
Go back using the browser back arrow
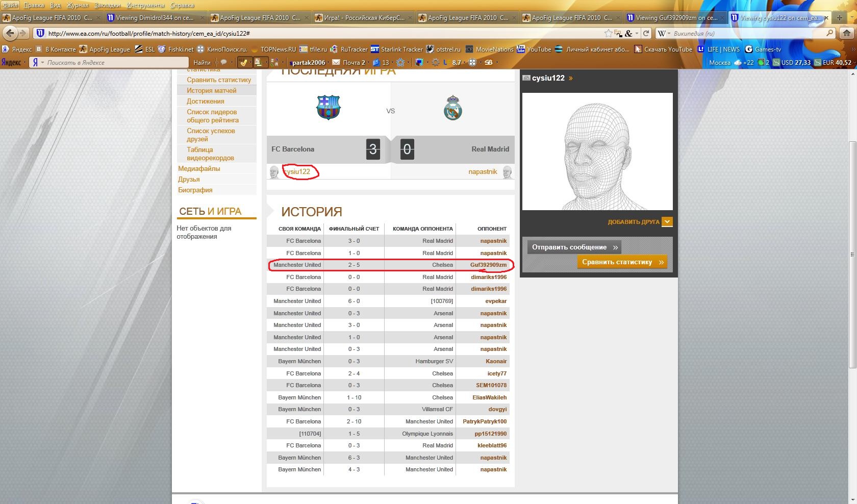point(10,33)
